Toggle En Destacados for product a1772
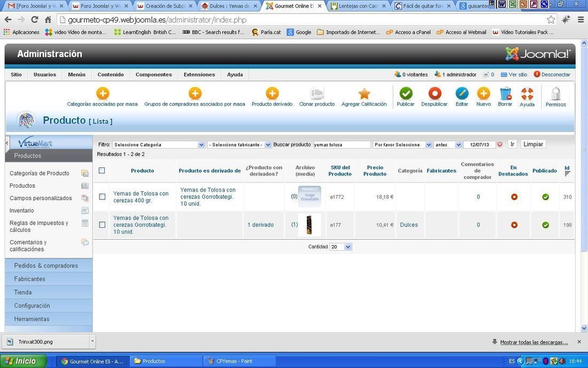Screen dimensions: 588x368 [514, 196]
